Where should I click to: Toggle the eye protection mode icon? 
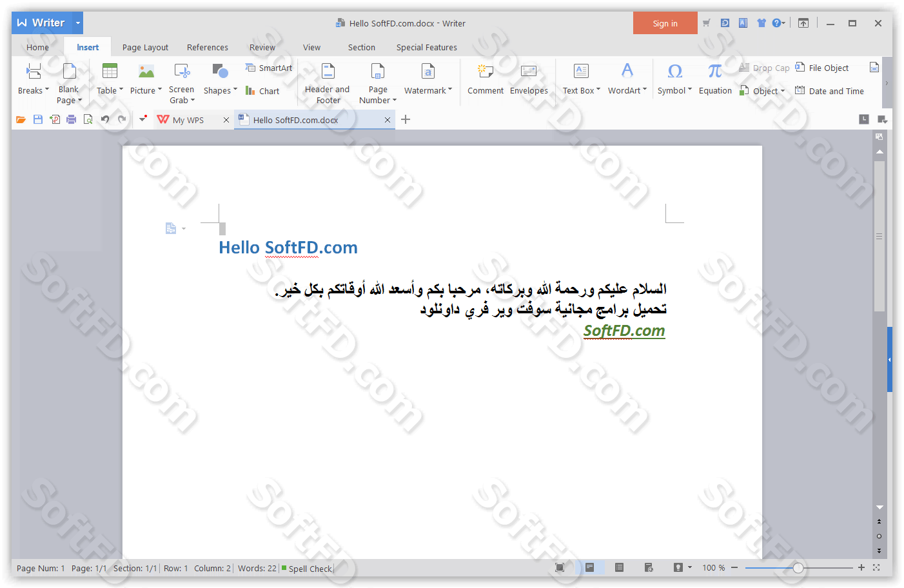coord(678,567)
